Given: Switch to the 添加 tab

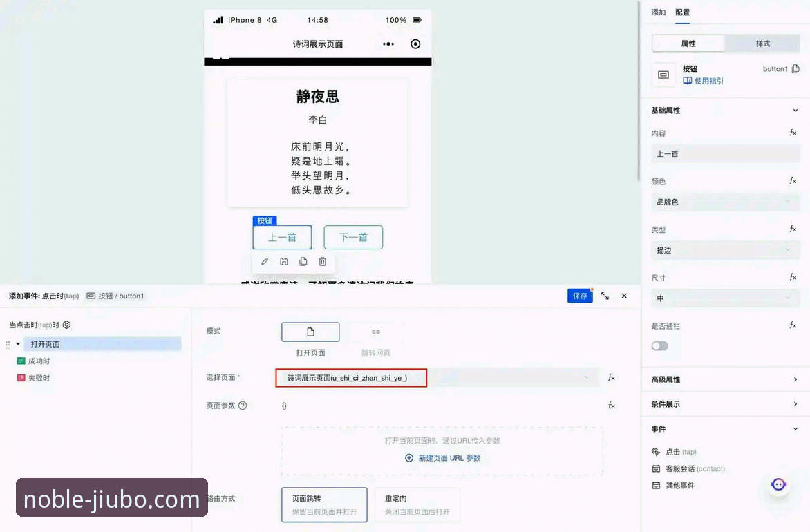Looking at the screenshot, I should pyautogui.click(x=658, y=12).
